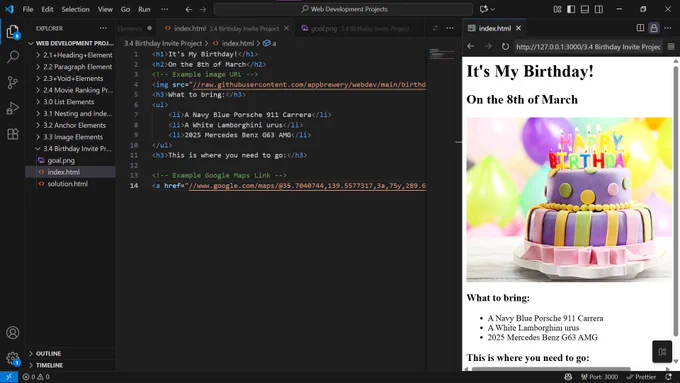Reload the browser preview page

pyautogui.click(x=505, y=46)
